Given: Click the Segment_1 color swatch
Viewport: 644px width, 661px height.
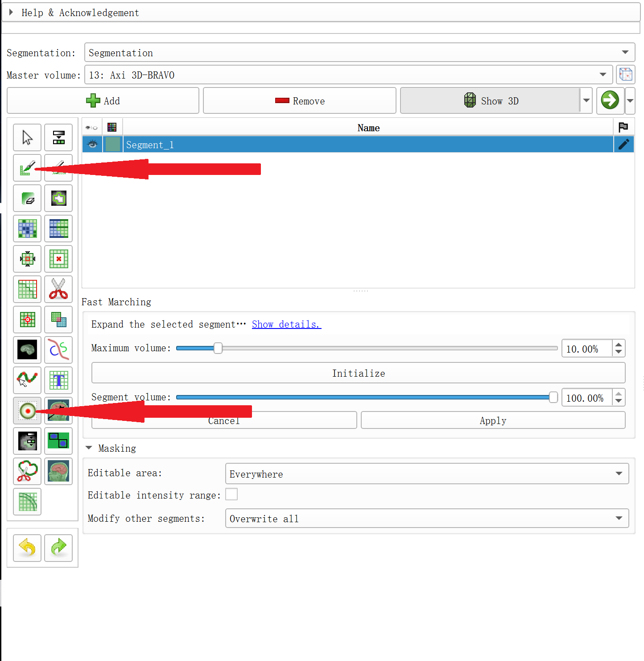Looking at the screenshot, I should coord(112,144).
